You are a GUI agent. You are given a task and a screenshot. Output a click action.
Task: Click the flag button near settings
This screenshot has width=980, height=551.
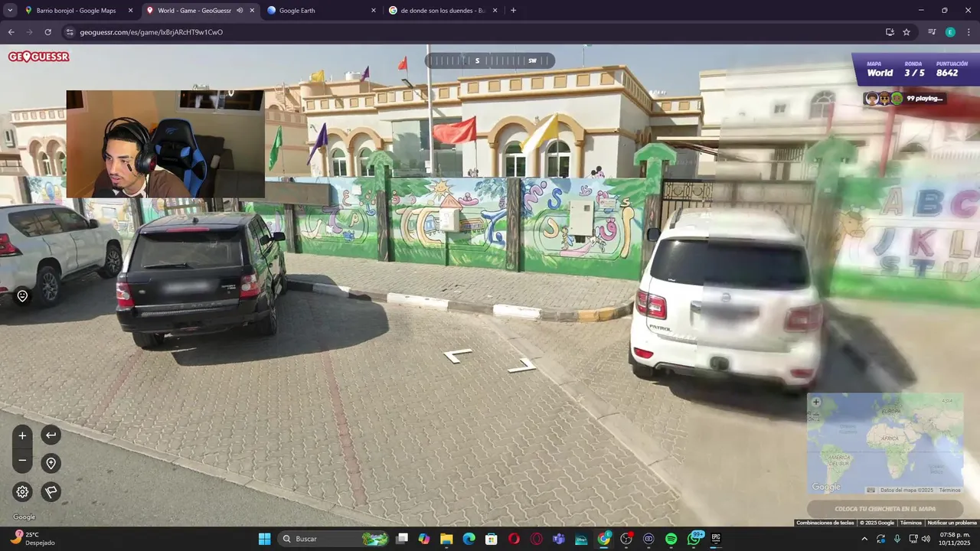51,492
